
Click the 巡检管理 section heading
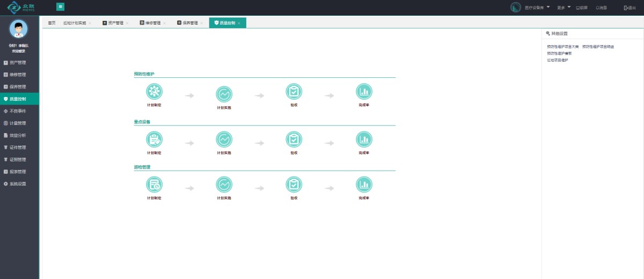[142, 167]
